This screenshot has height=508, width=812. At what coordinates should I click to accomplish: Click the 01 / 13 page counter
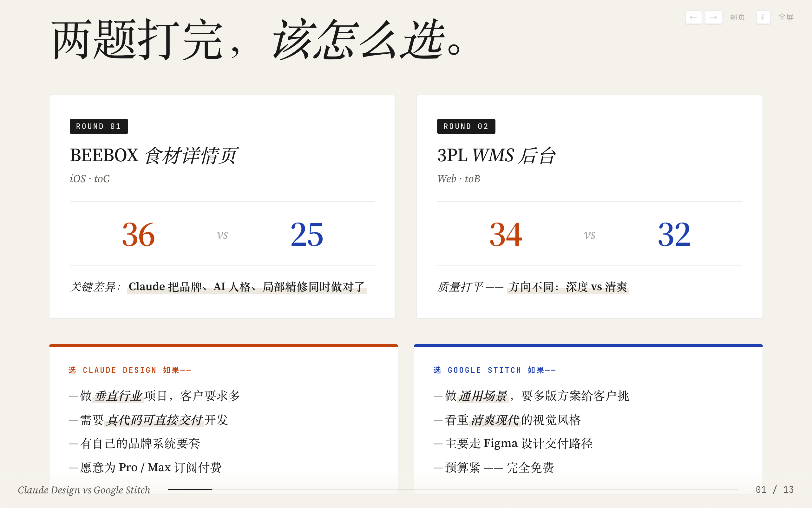click(x=775, y=490)
